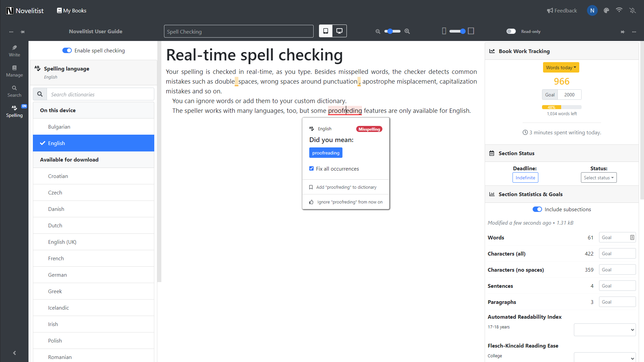Click the right panel pin icon
Viewport: 644px width, 362px height.
(623, 32)
